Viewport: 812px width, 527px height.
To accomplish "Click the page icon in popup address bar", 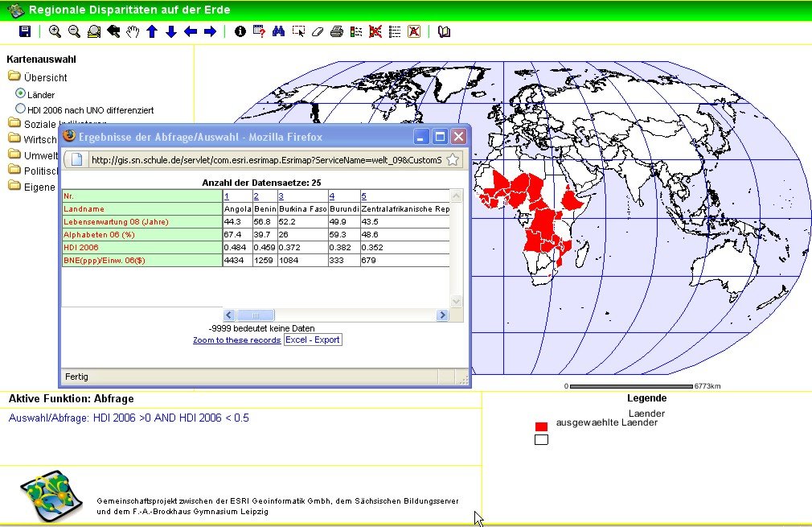I will 76,159.
